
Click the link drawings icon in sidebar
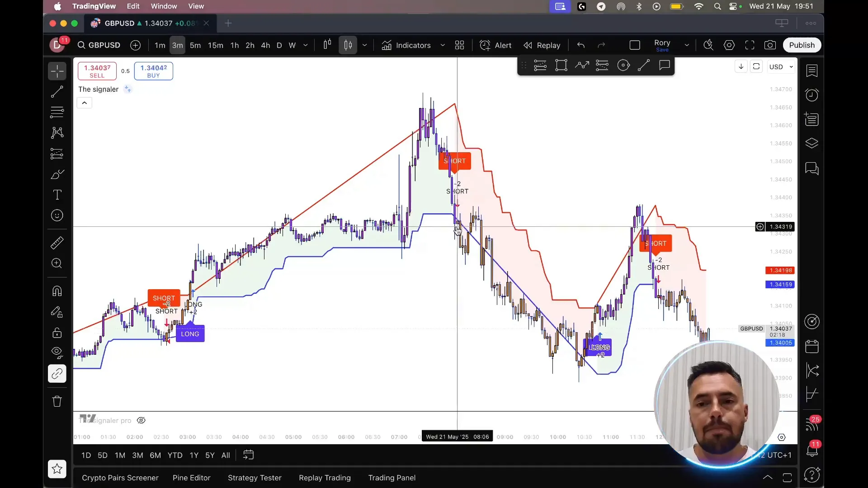click(x=57, y=374)
